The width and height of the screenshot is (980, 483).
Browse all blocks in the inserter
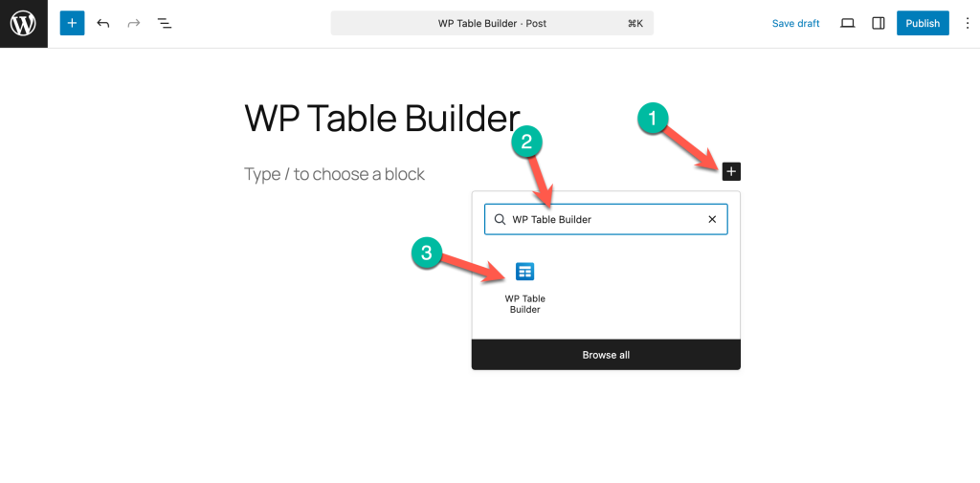coord(606,355)
